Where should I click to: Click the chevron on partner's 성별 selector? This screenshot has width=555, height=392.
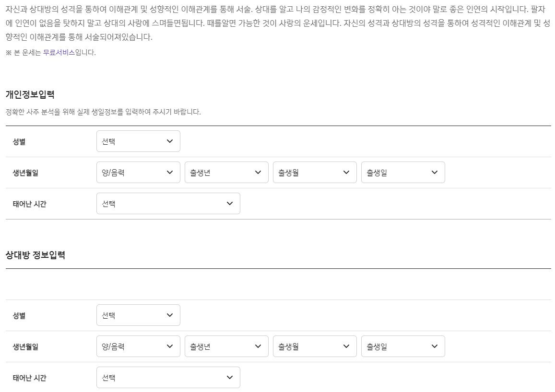point(169,315)
